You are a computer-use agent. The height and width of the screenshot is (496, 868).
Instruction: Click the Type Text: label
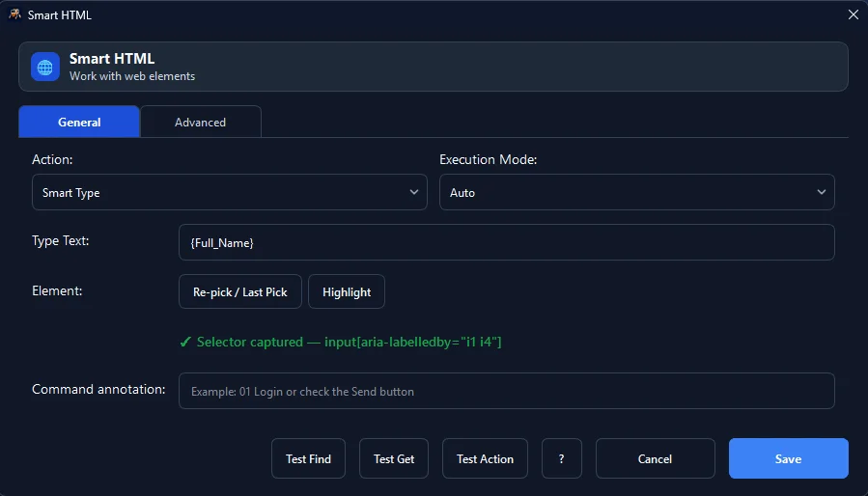coord(60,241)
